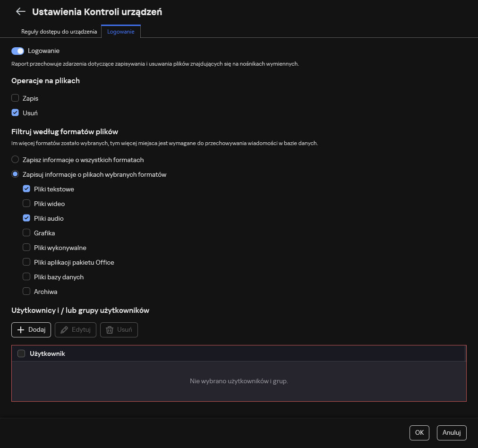This screenshot has width=478, height=448.
Task: Switch to Reguły dostępu do urządzenia tab
Action: (x=59, y=32)
